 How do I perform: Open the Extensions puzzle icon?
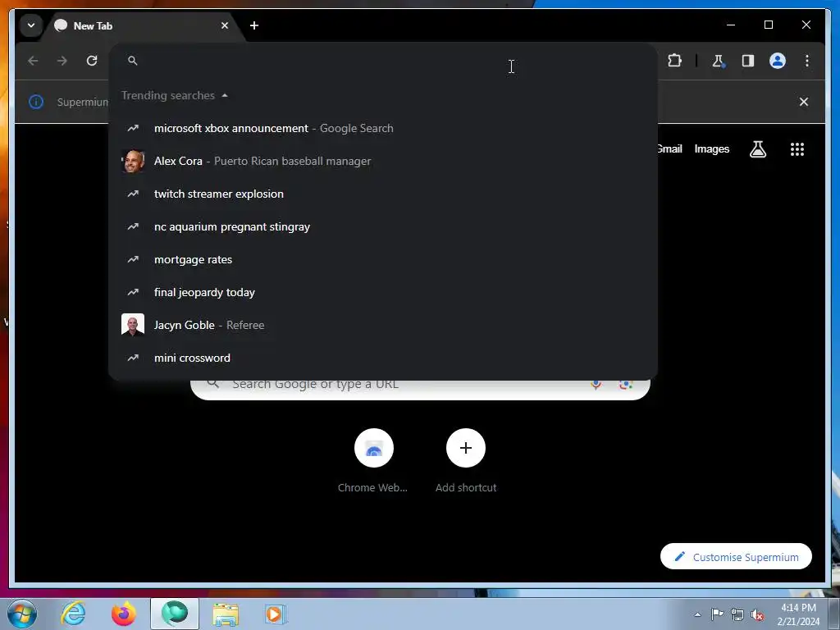click(674, 61)
